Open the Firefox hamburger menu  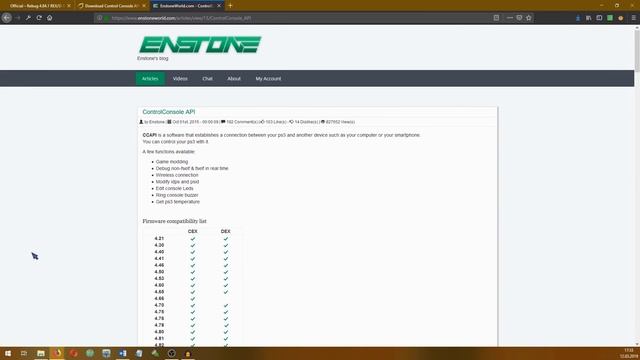pos(633,18)
